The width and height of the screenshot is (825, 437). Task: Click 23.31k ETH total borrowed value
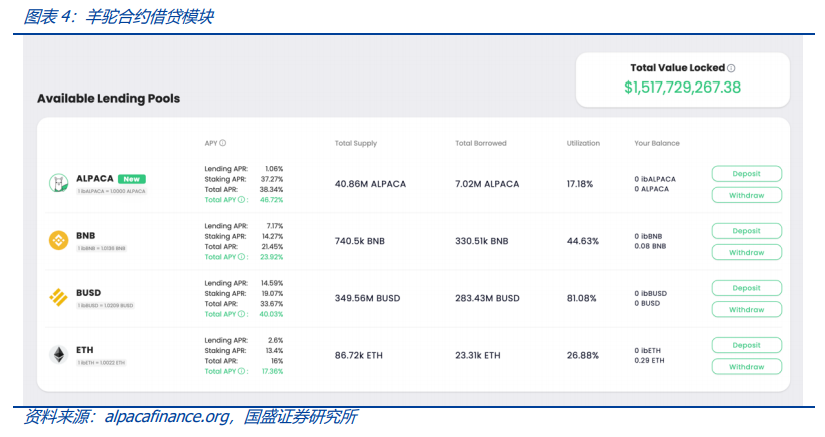[x=478, y=355]
